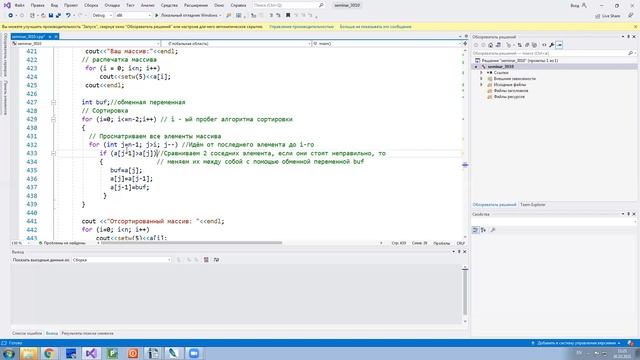Image resolution: width=640 pixels, height=360 pixels.
Task: Open the Справка menu
Action: [x=238, y=5]
